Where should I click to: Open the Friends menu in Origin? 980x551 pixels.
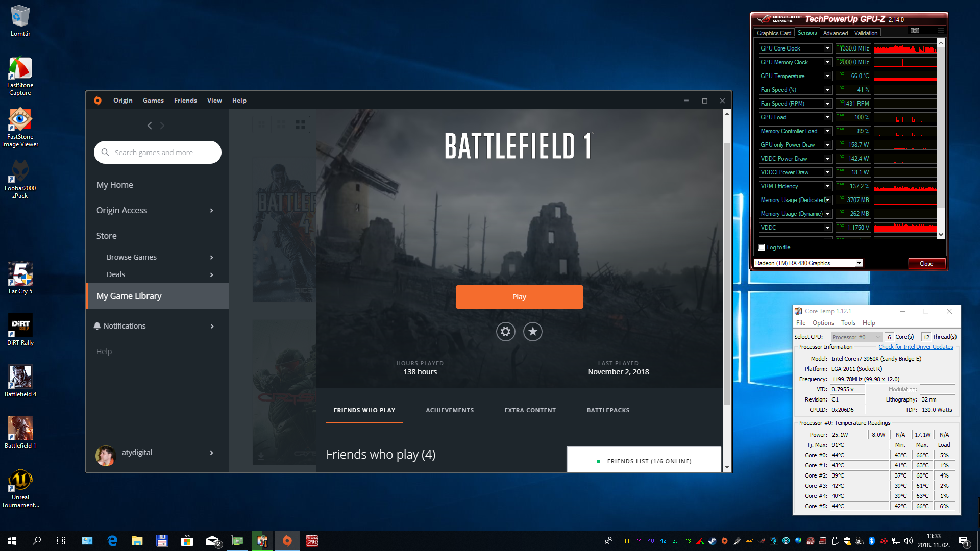click(185, 101)
